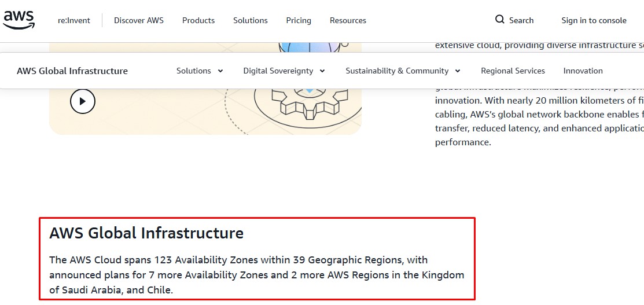Image resolution: width=644 pixels, height=305 pixels.
Task: Click the search magnifier icon
Action: [499, 20]
